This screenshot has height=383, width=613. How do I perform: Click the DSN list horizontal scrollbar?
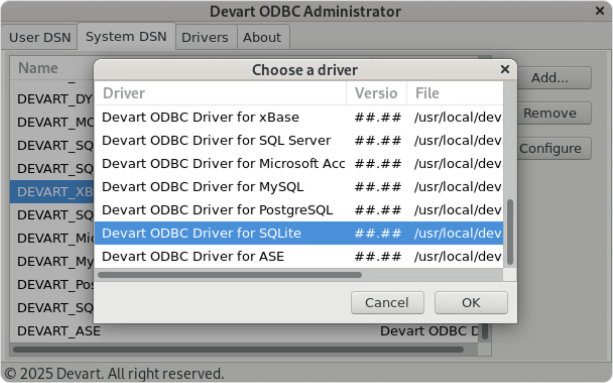click(238, 349)
